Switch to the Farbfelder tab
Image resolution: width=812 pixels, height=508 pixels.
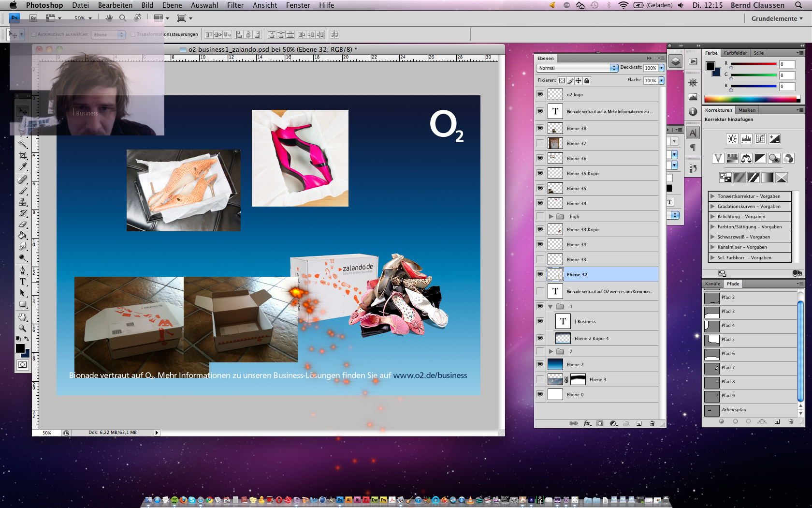tap(735, 53)
